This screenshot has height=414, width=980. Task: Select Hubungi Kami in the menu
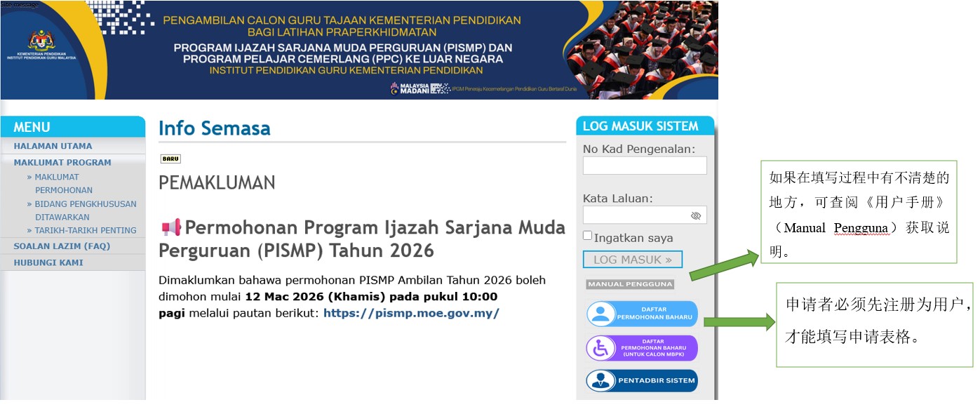point(48,262)
